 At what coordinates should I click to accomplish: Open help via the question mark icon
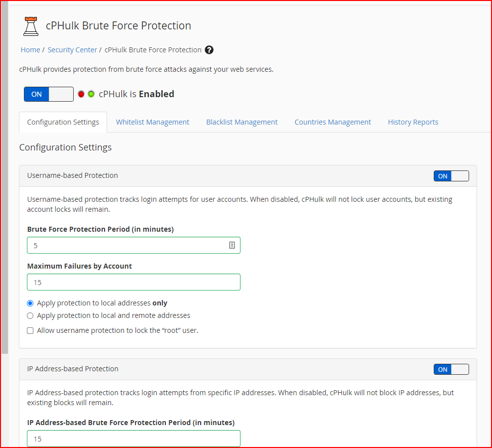click(x=209, y=50)
